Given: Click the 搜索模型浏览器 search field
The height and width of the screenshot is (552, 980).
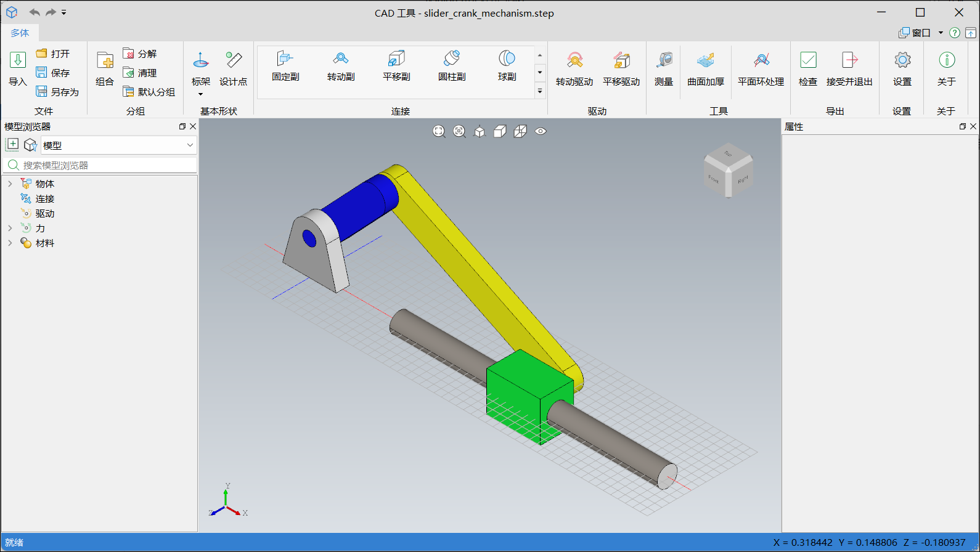Looking at the screenshot, I should coord(105,165).
